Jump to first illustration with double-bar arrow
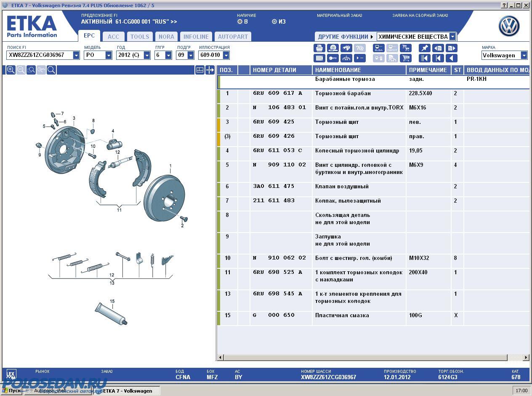 pos(424,58)
